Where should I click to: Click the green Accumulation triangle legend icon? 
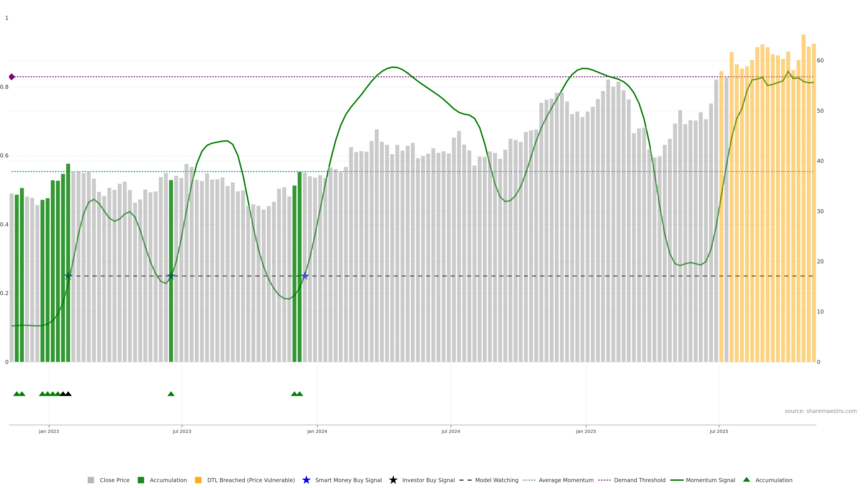click(746, 480)
